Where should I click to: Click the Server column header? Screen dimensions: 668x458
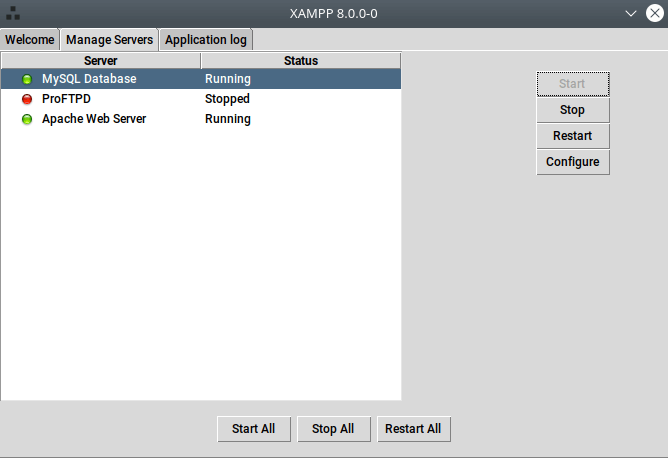pyautogui.click(x=100, y=61)
